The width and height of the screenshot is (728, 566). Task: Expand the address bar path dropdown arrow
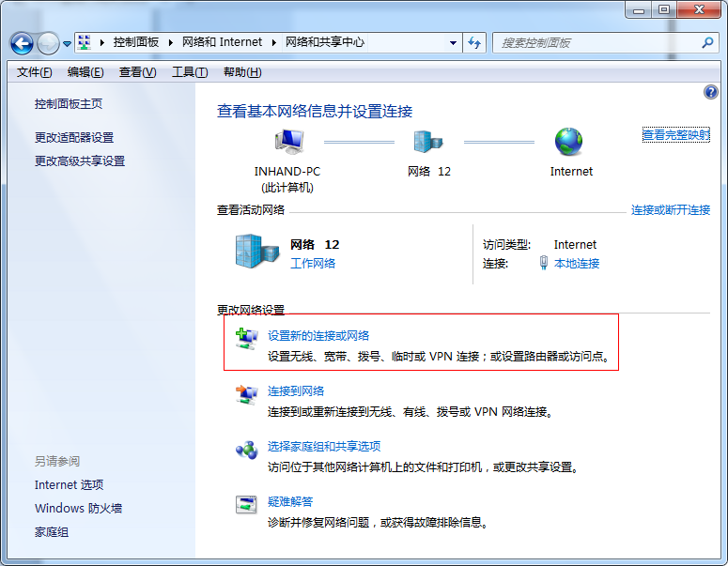(x=453, y=43)
